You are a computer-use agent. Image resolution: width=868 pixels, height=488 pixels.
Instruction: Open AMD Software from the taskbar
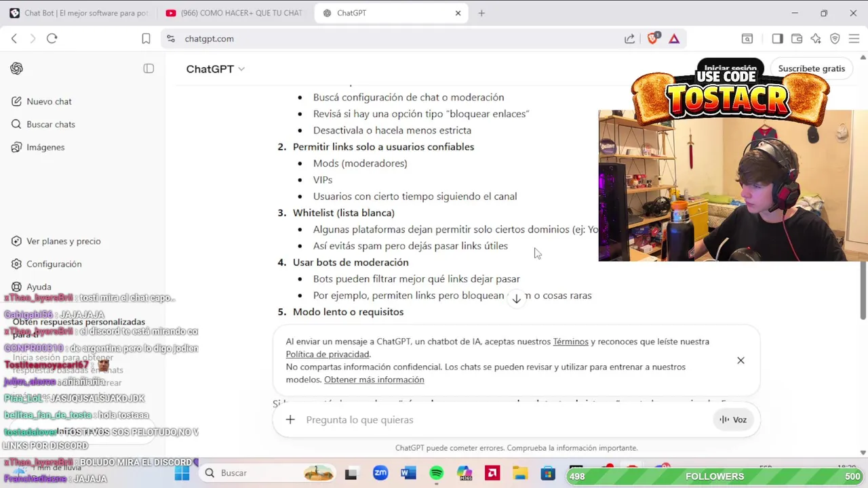tap(492, 473)
